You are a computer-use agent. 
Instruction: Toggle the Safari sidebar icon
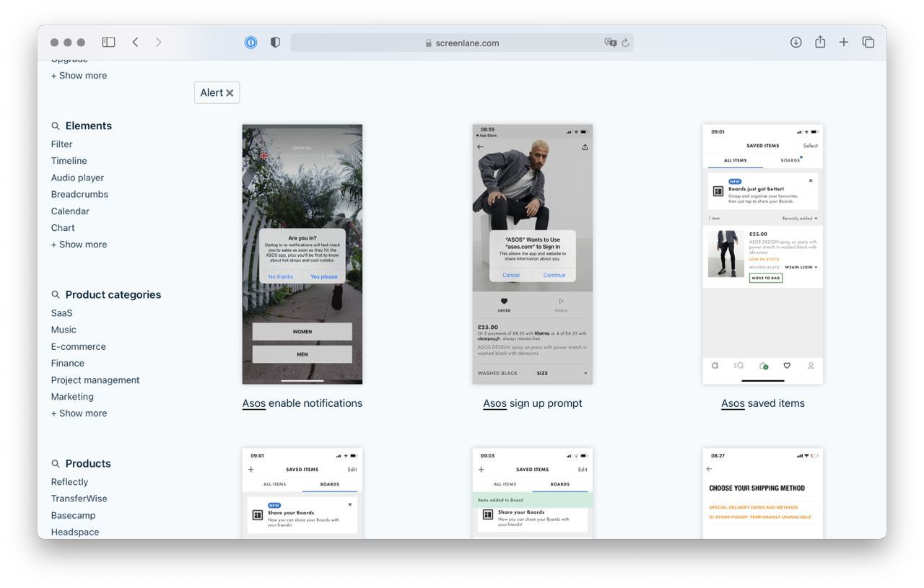(108, 43)
